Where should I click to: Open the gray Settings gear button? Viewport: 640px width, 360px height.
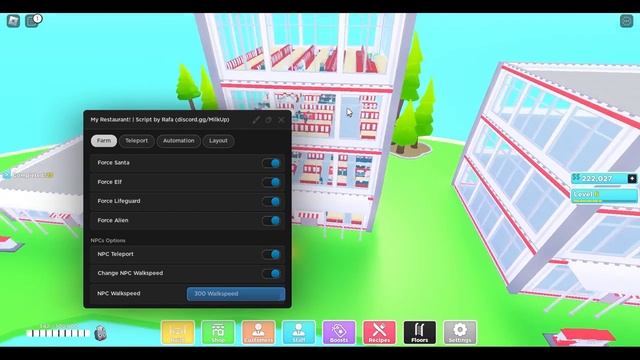pyautogui.click(x=460, y=332)
